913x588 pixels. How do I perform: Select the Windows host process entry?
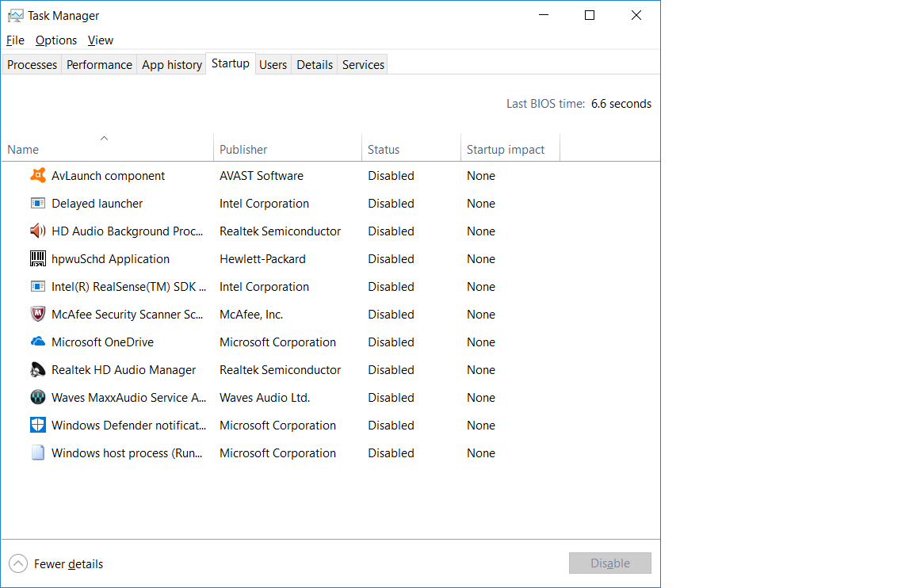click(x=330, y=453)
